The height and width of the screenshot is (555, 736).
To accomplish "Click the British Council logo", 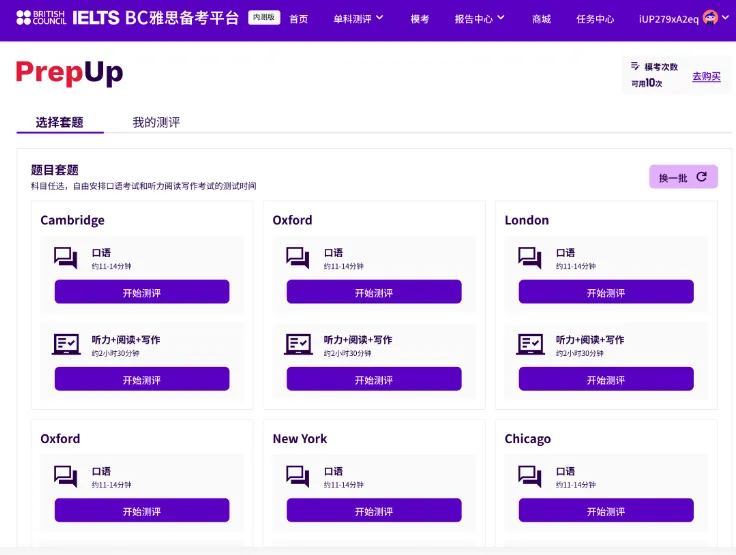I will pos(41,18).
